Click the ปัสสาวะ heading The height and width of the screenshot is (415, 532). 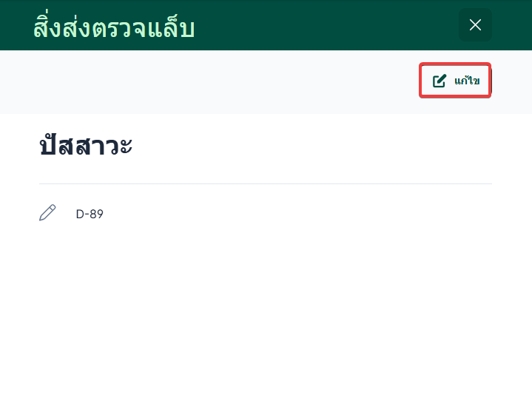coord(86,146)
